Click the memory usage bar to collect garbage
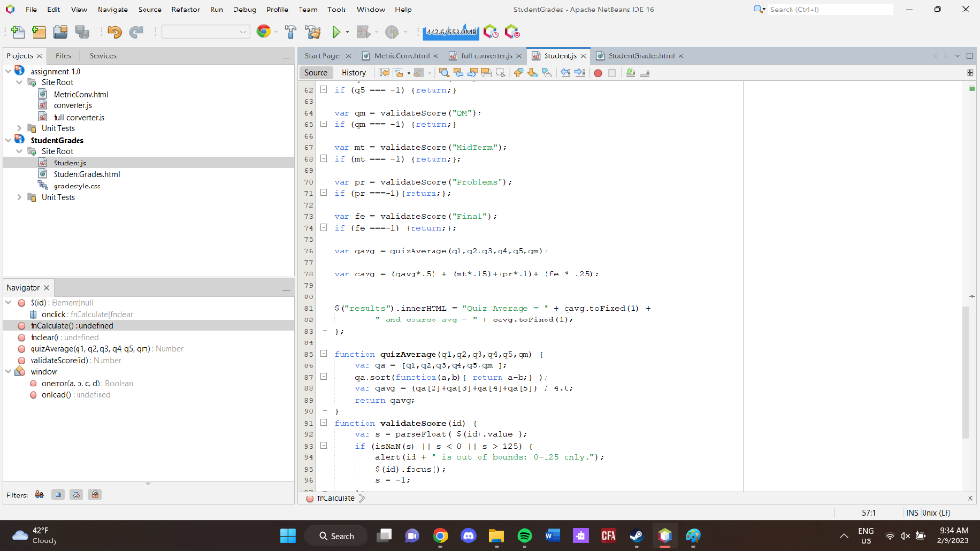This screenshot has width=980, height=551. (451, 32)
